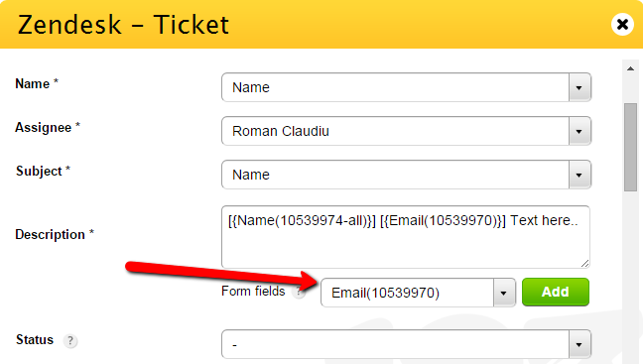Click the Email(10539970) value in Form fields
This screenshot has width=643, height=364.
(x=385, y=293)
